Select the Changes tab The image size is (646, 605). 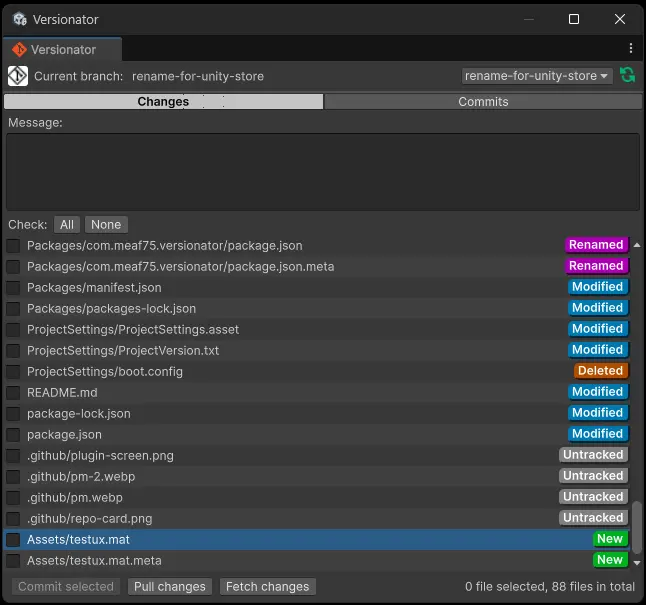click(163, 102)
